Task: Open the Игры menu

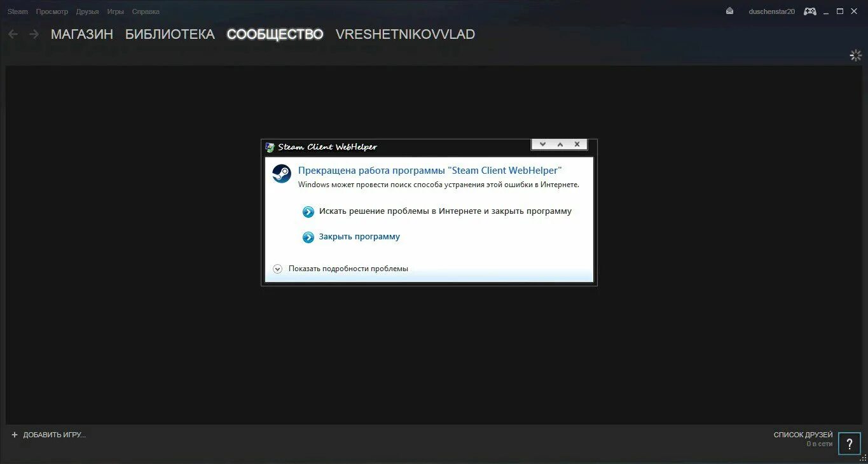Action: coord(115,11)
